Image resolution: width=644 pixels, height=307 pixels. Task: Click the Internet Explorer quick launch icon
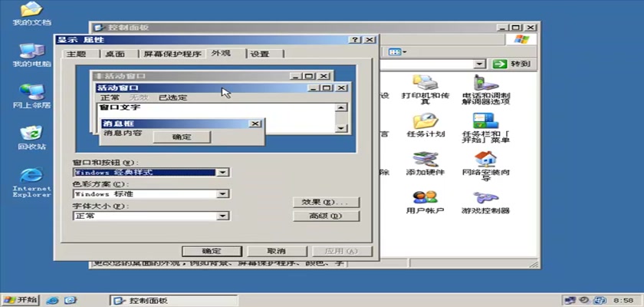click(x=52, y=300)
